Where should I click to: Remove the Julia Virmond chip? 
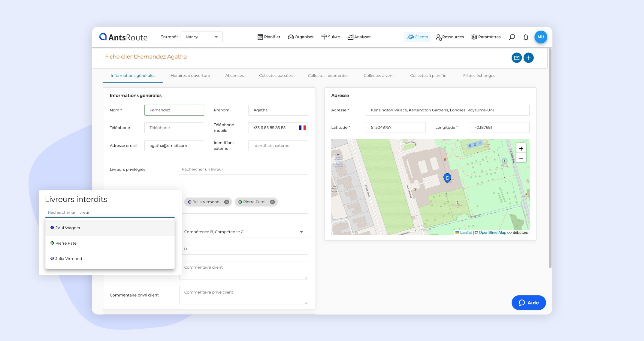click(227, 202)
